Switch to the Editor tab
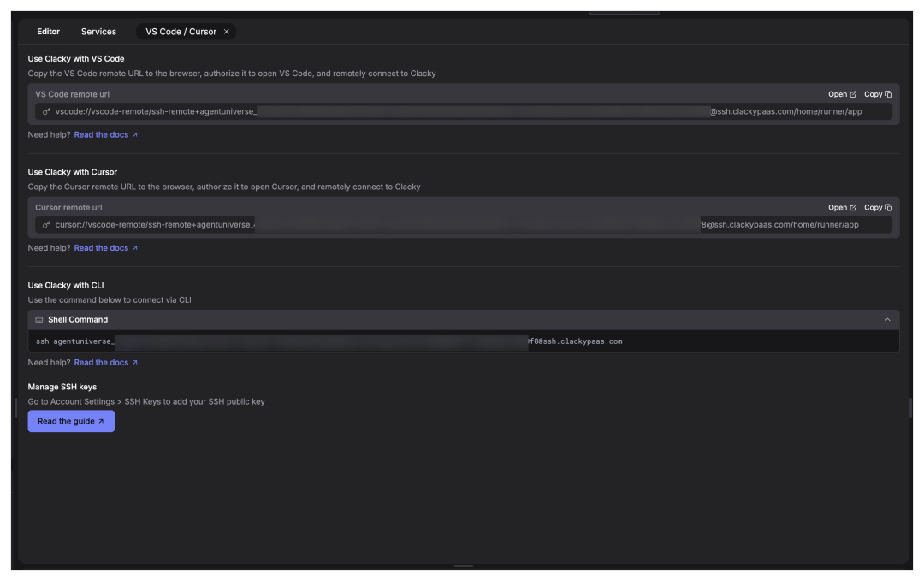This screenshot has height=581, width=924. pyautogui.click(x=48, y=32)
